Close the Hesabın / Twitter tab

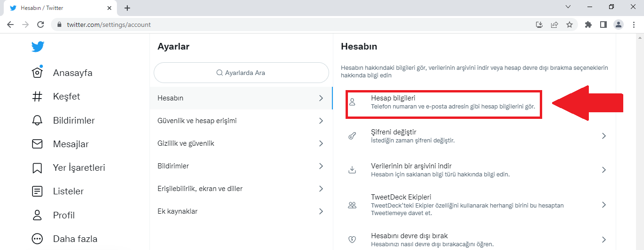pyautogui.click(x=109, y=8)
